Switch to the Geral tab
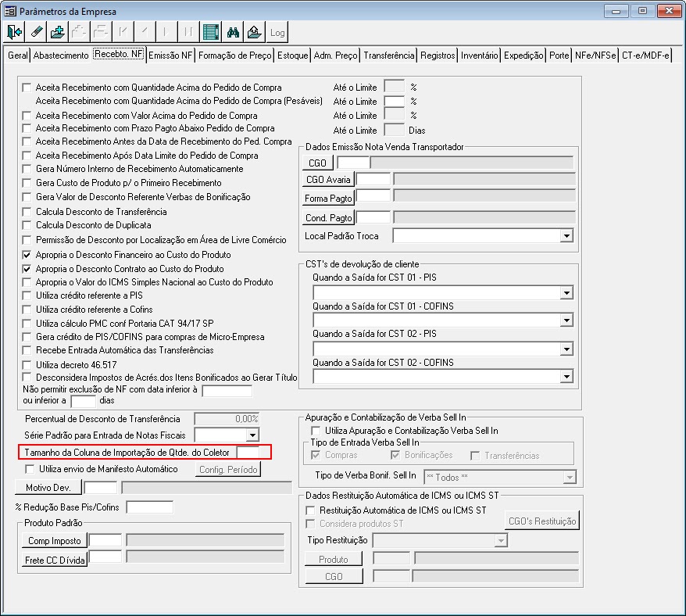The height and width of the screenshot is (616, 686). point(17,56)
